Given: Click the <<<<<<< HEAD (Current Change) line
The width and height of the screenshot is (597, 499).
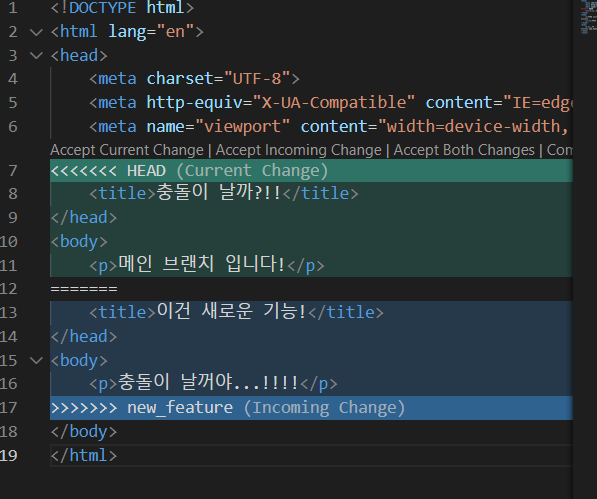Looking at the screenshot, I should [311, 171].
